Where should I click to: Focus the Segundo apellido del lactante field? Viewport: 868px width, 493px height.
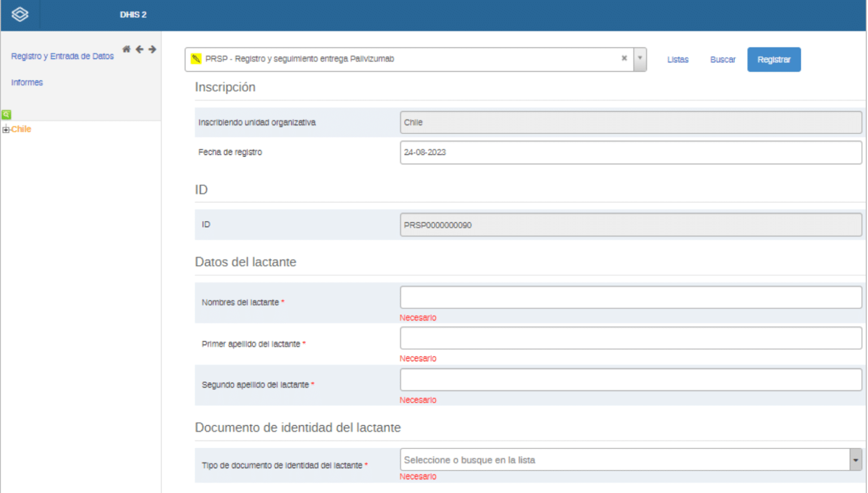pyautogui.click(x=630, y=380)
